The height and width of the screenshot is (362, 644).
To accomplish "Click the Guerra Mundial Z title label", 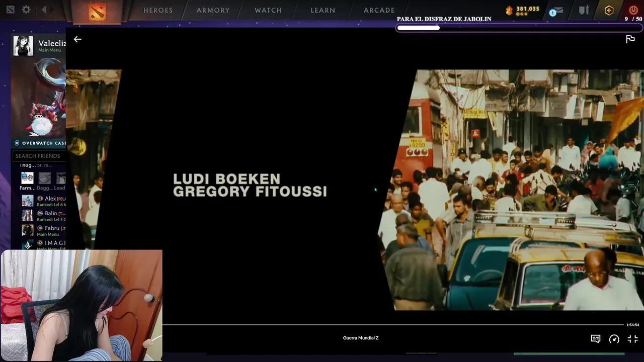I will [x=361, y=338].
